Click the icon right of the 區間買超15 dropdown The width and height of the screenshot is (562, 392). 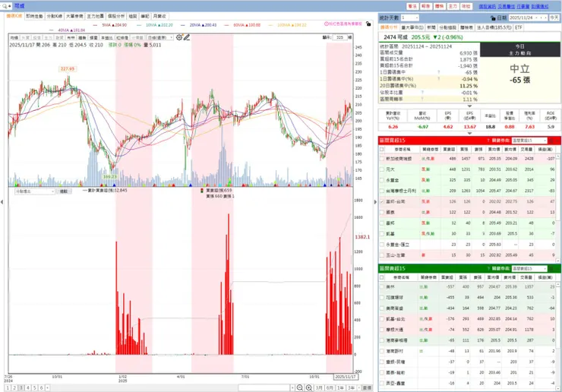click(551, 141)
